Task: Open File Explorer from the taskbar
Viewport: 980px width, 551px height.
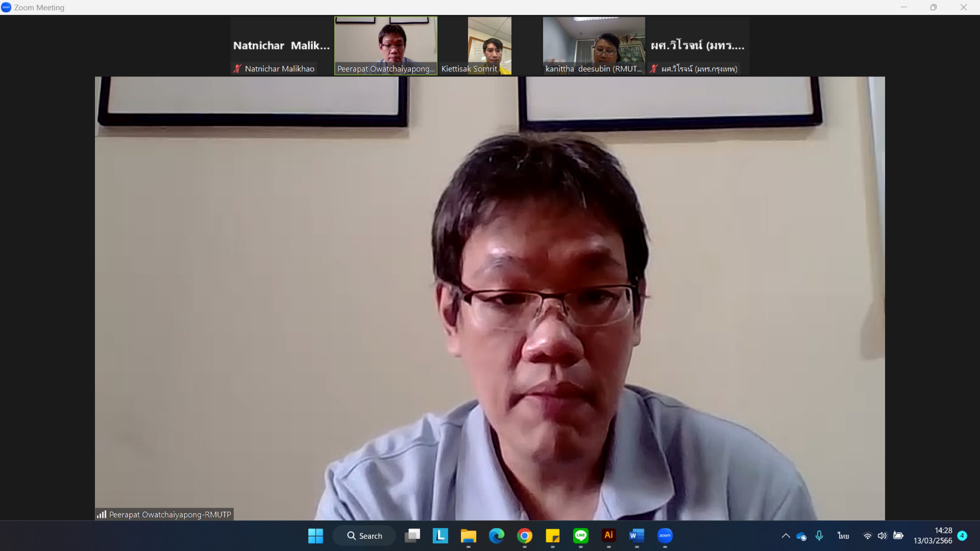Action: tap(468, 536)
